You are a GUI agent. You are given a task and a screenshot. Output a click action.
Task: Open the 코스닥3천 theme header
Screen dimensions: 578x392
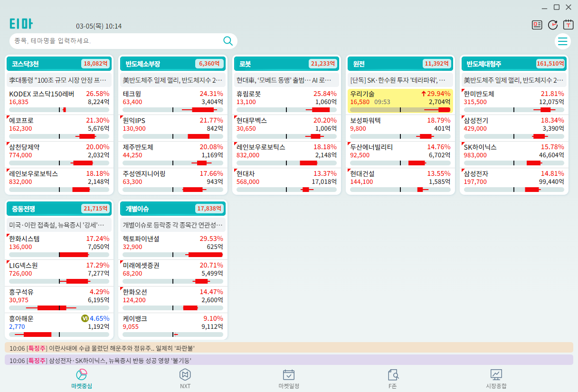click(59, 64)
